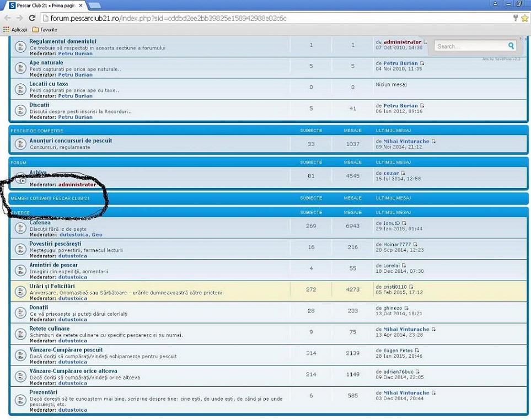This screenshot has height=420, width=531.
Task: Click the Aplicații apps bookmark icon
Action: [x=7, y=30]
